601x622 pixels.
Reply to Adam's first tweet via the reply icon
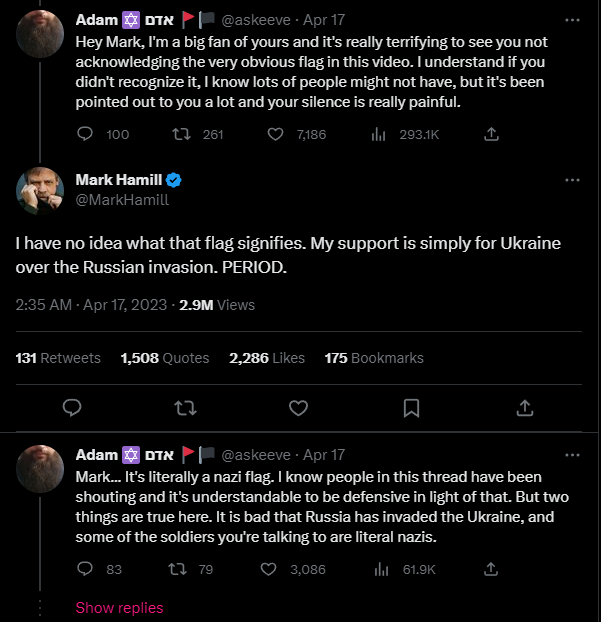[x=85, y=134]
